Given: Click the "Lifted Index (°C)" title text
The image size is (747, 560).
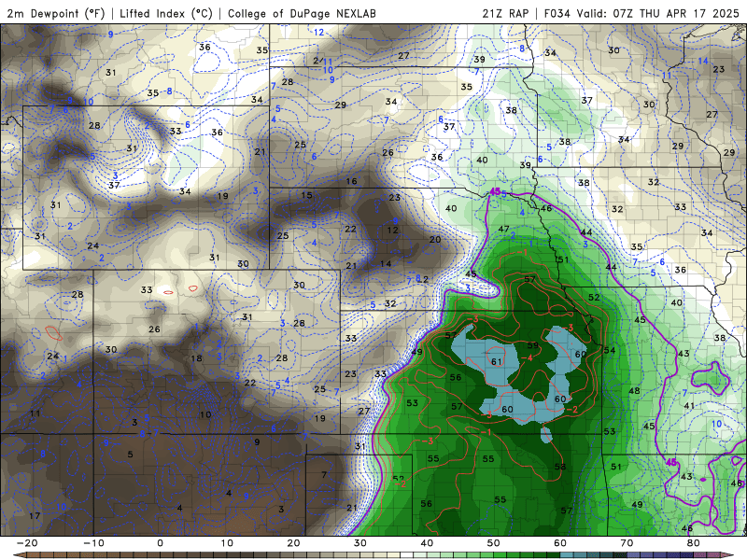Looking at the screenshot, I should click(166, 13).
